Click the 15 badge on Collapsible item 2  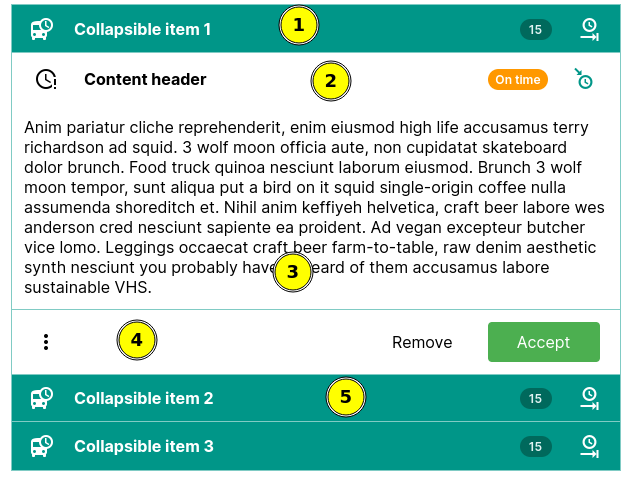(x=535, y=399)
